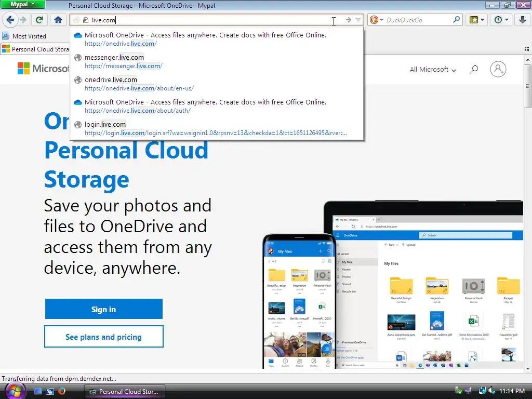This screenshot has height=399, width=532.
Task: Click the blue Sign in button
Action: [103, 309]
